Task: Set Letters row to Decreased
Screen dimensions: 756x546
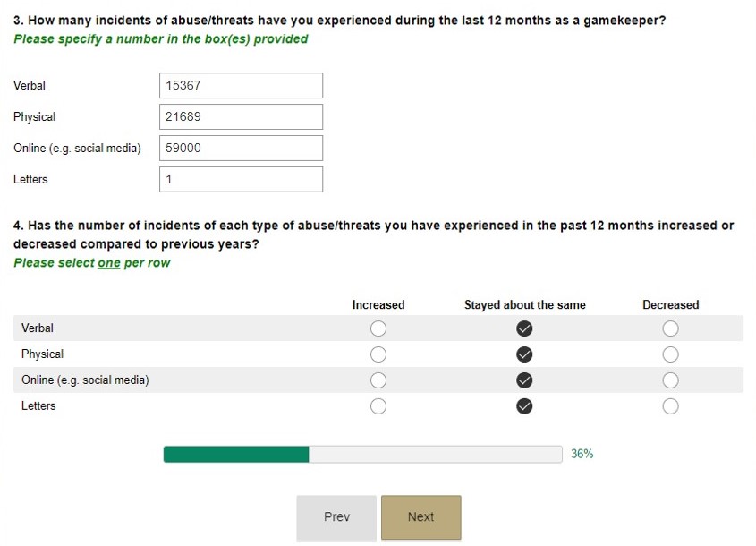Action: [671, 406]
